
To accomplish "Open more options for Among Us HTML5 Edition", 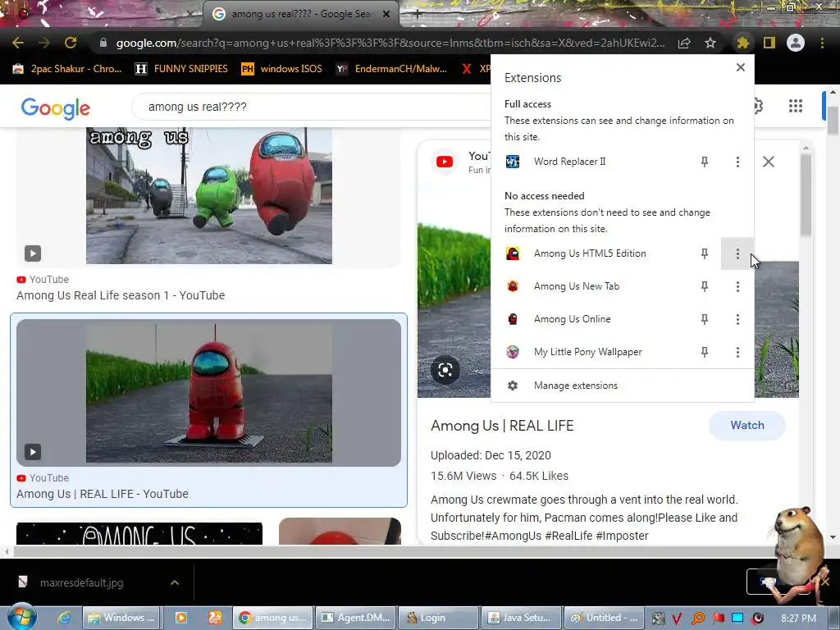I will [x=737, y=253].
